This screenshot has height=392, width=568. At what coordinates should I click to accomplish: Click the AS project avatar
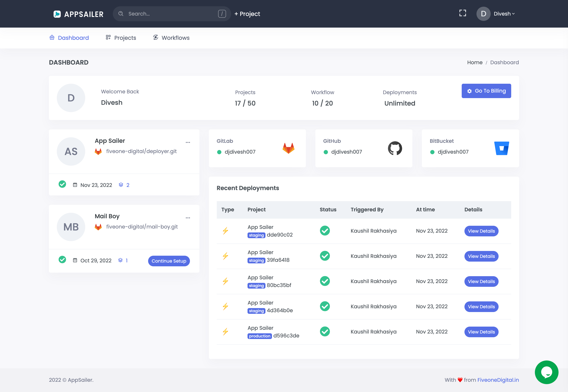pyautogui.click(x=71, y=151)
